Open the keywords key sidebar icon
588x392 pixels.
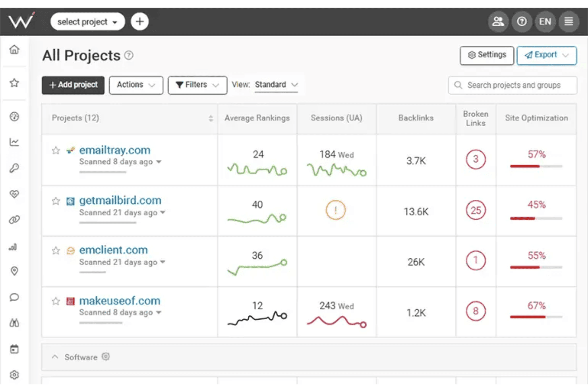[x=14, y=168]
